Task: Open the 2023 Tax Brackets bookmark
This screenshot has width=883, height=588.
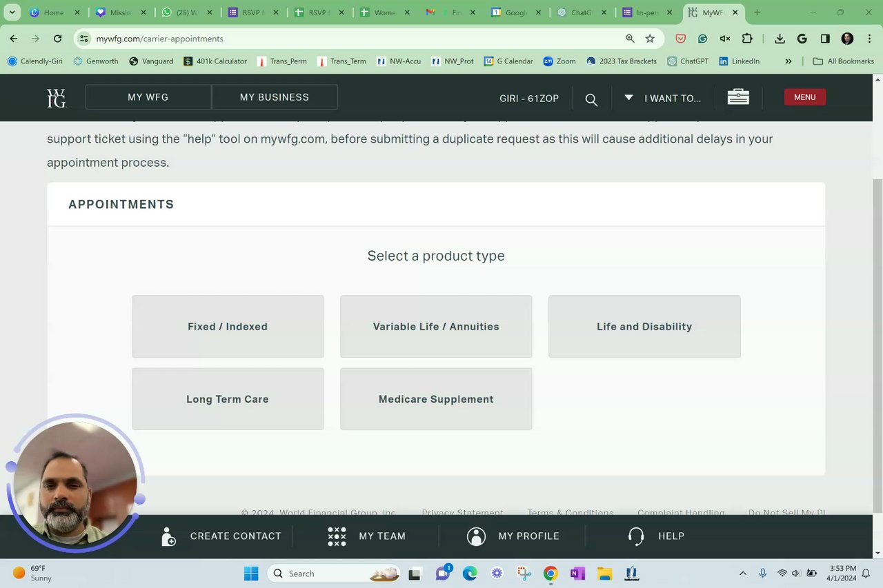Action: click(x=622, y=61)
